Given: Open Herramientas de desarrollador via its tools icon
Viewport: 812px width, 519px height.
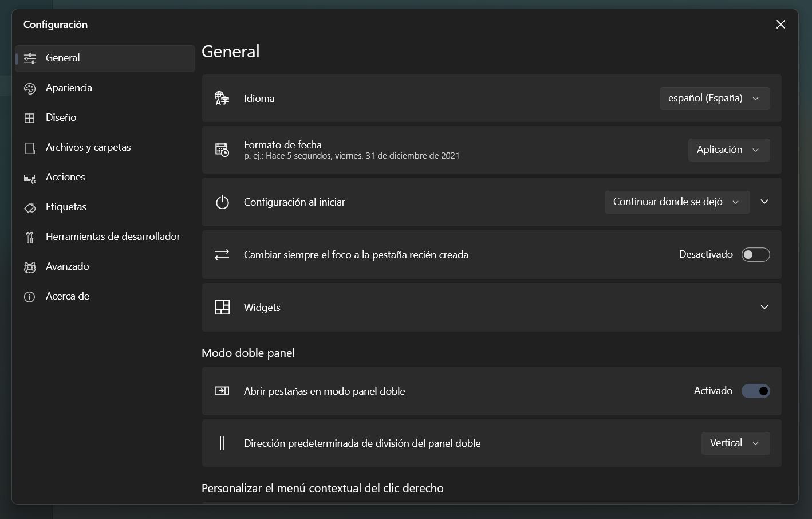Looking at the screenshot, I should (30, 237).
